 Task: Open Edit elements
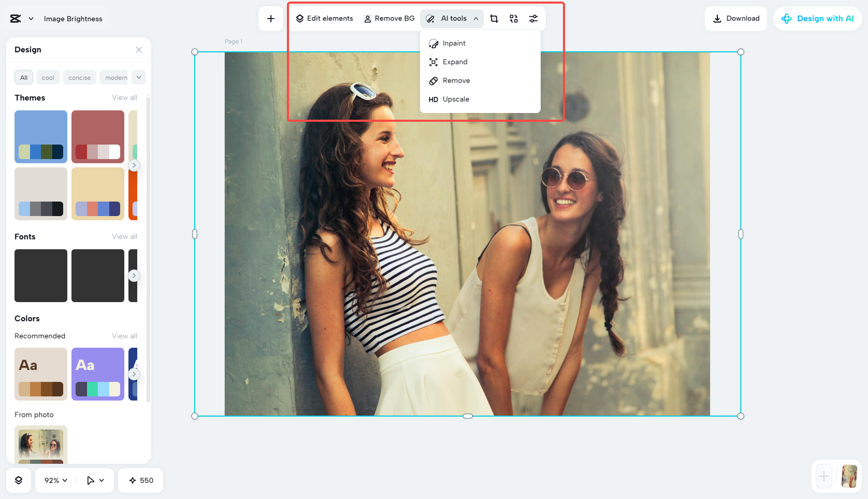(x=325, y=19)
